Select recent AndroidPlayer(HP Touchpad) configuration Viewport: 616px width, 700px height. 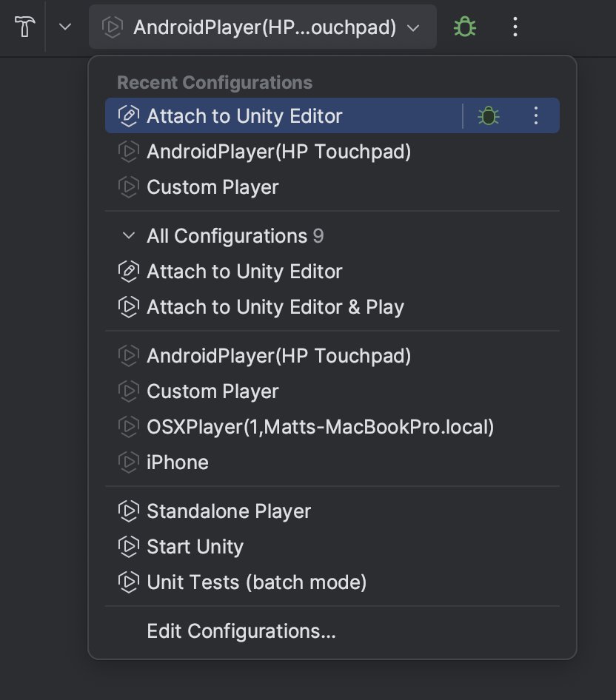pos(332,152)
